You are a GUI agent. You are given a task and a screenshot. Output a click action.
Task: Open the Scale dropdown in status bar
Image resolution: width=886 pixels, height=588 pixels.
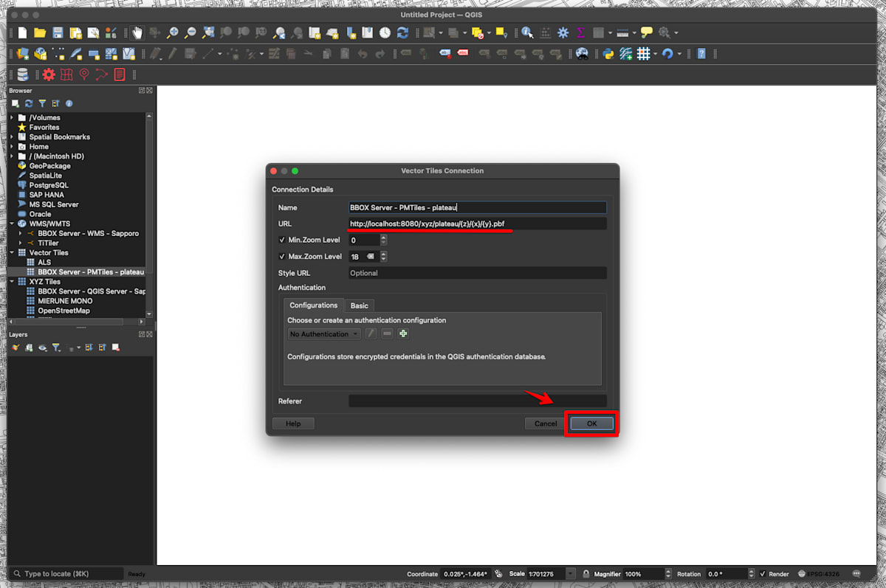pos(571,574)
